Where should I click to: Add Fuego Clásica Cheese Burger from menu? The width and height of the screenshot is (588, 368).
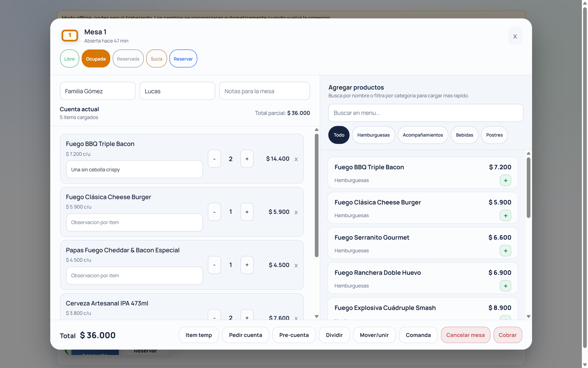(505, 216)
